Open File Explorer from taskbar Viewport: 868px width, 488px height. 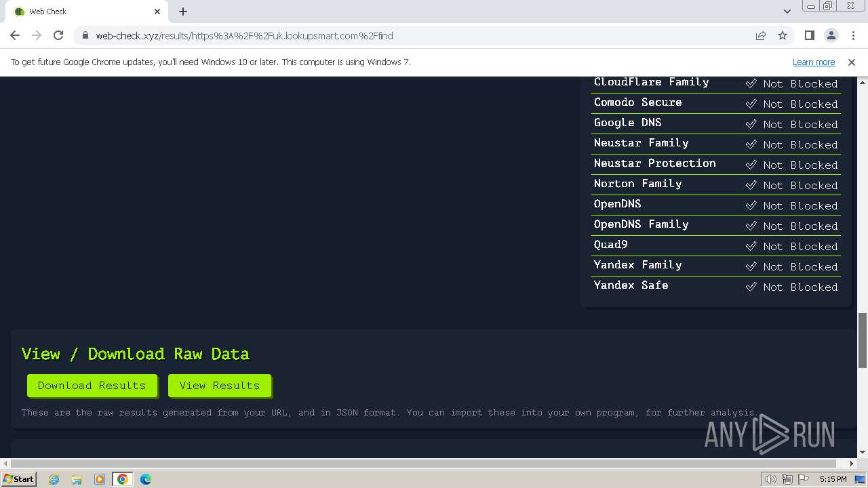77,479
